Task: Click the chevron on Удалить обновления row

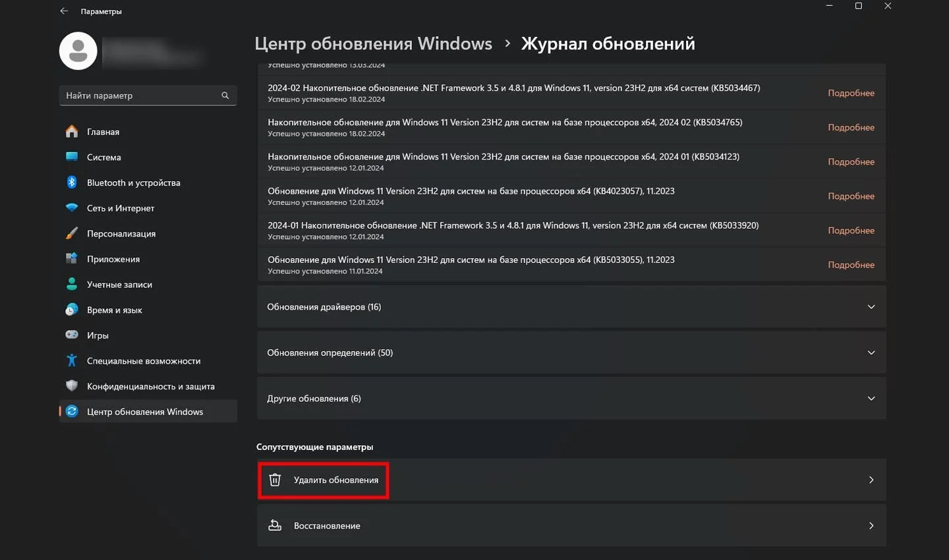Action: click(871, 480)
